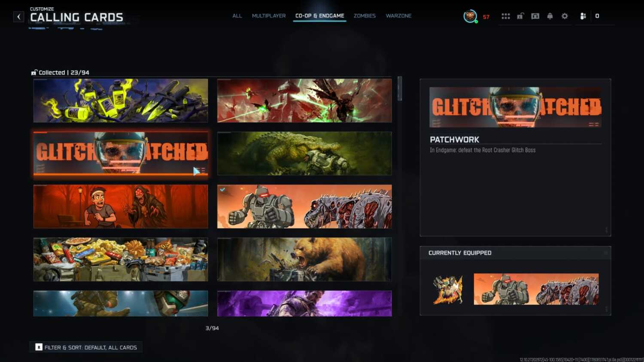The height and width of the screenshot is (362, 644).
Task: Click the Patchwork card preview in details panel
Action: 515,107
